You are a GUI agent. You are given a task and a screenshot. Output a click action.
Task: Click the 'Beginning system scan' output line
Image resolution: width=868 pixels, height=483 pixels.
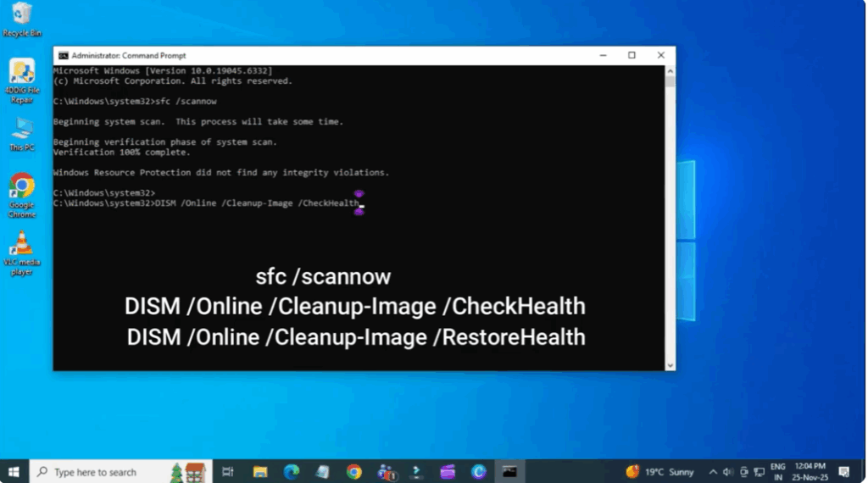pyautogui.click(x=198, y=122)
